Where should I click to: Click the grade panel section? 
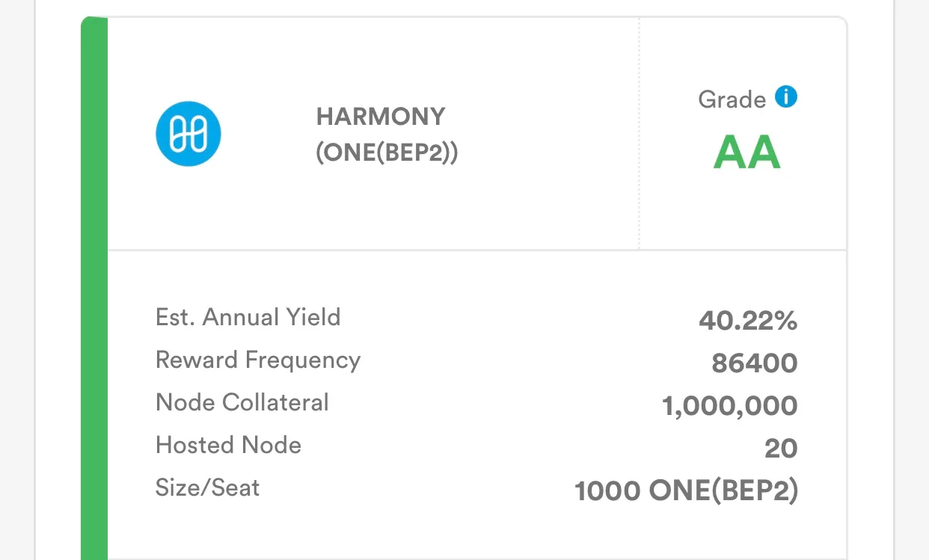coord(743,134)
